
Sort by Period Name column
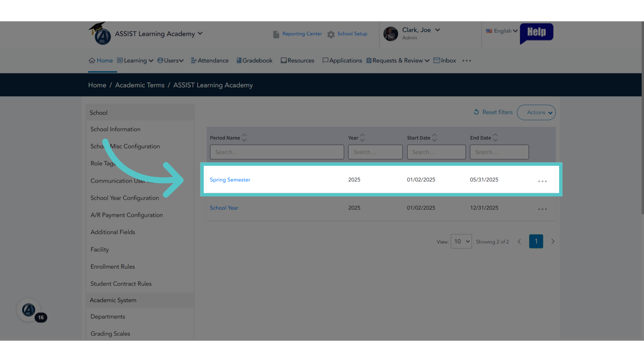point(245,138)
